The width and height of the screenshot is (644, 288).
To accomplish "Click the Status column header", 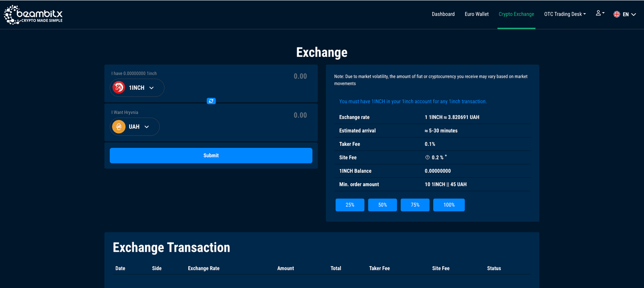I will (x=494, y=268).
